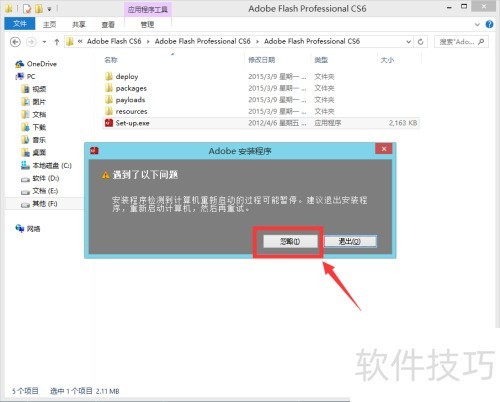Image resolution: width=500 pixels, height=402 pixels.
Task: Select the resources folder
Action: (131, 111)
